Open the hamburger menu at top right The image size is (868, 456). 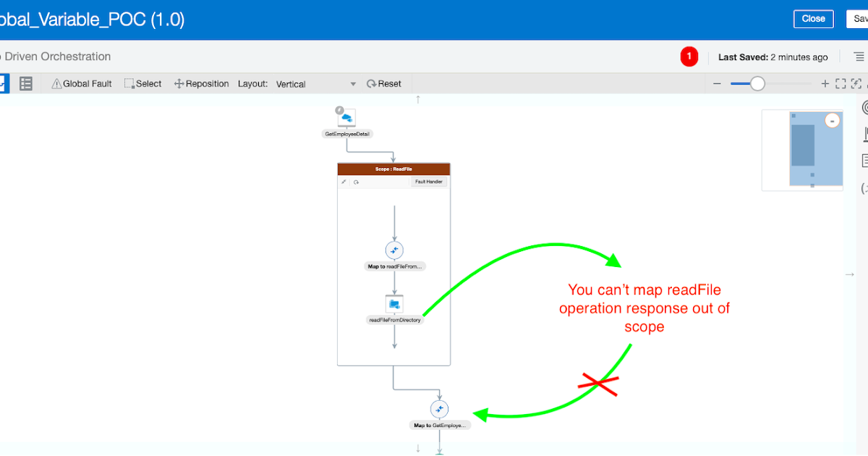click(x=858, y=56)
